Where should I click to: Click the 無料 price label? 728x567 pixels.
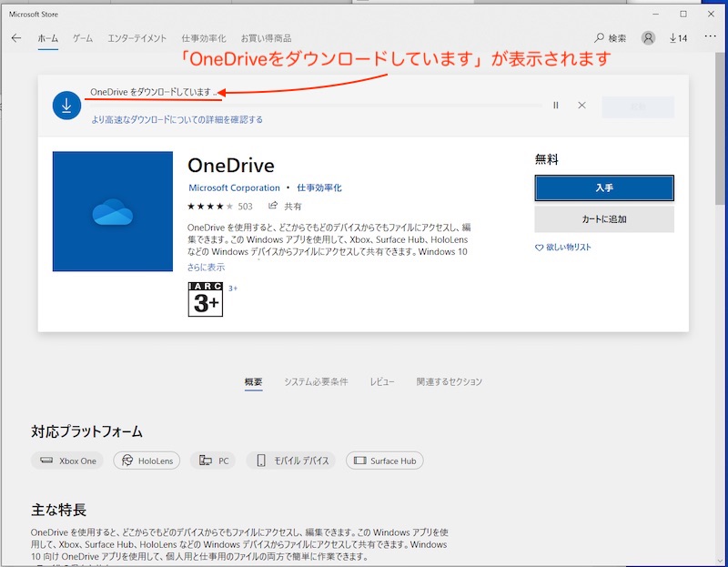(x=547, y=160)
